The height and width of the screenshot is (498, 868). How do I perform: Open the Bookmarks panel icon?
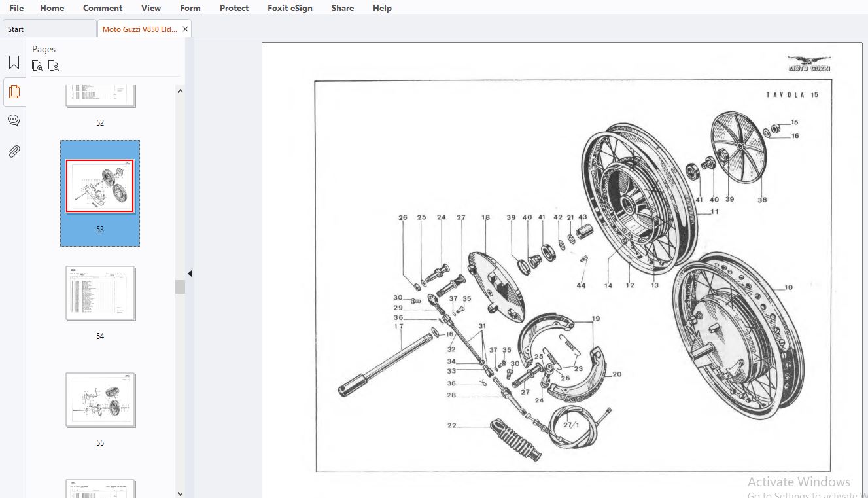[14, 63]
